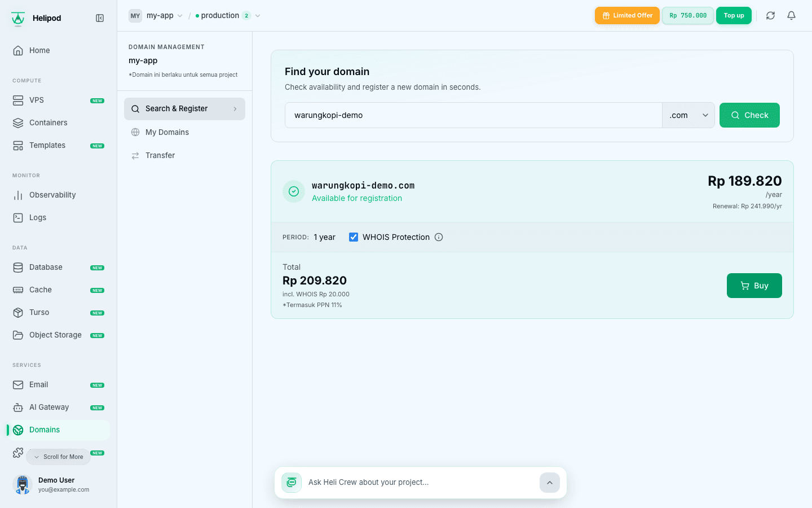Image resolution: width=812 pixels, height=508 pixels.
Task: Click the Buy button
Action: click(x=754, y=286)
